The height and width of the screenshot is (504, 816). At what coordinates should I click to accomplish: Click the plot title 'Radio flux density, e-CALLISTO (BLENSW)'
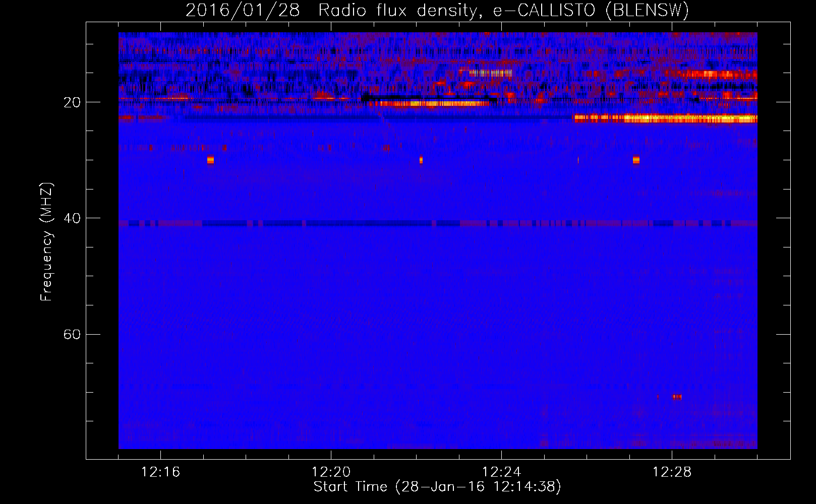click(x=503, y=11)
